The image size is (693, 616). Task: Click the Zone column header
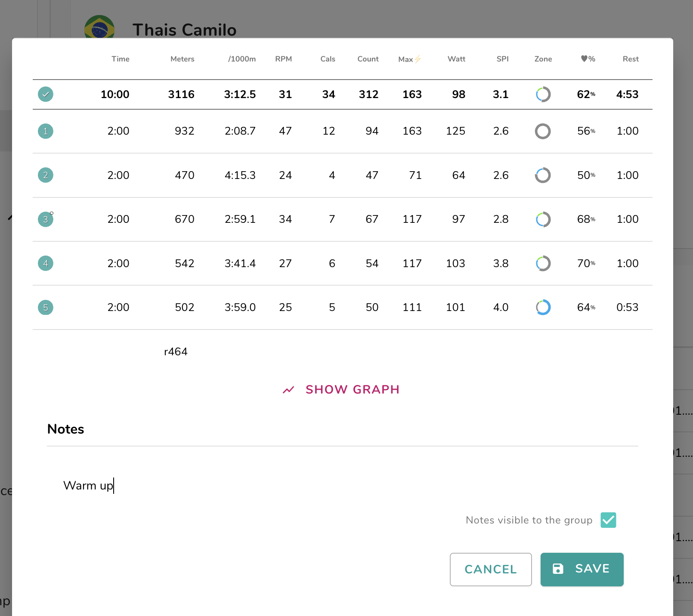point(543,59)
